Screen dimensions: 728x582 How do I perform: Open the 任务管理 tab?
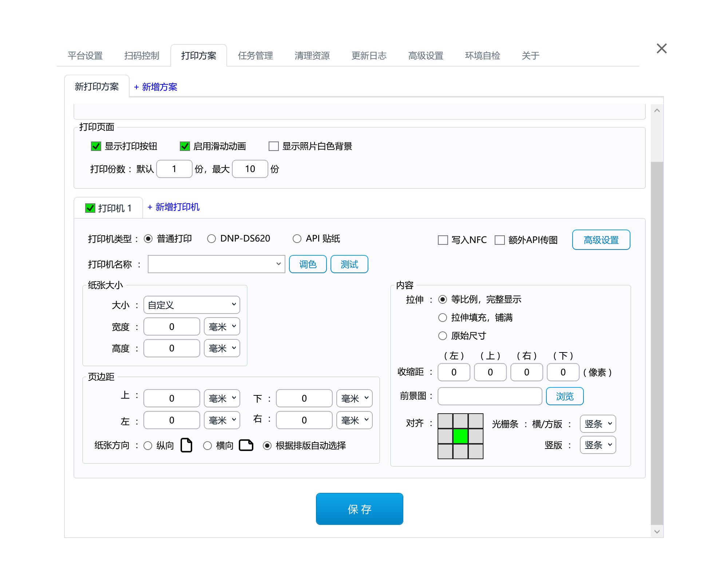256,56
